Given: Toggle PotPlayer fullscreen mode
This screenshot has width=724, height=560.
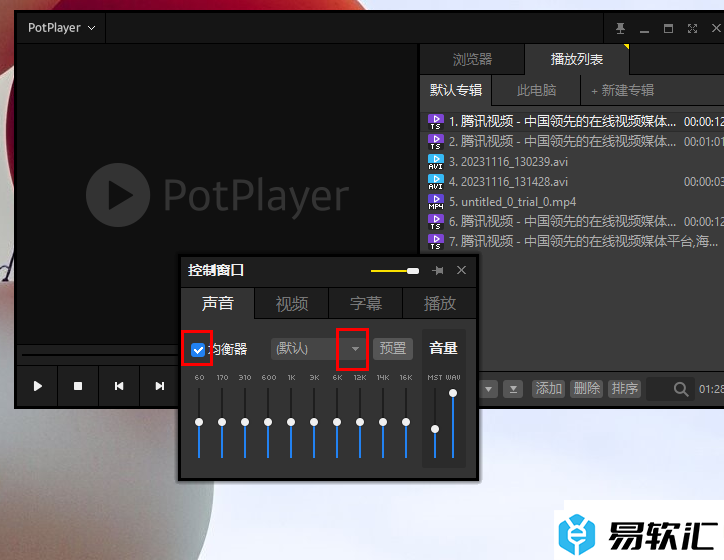Looking at the screenshot, I should pos(692,29).
